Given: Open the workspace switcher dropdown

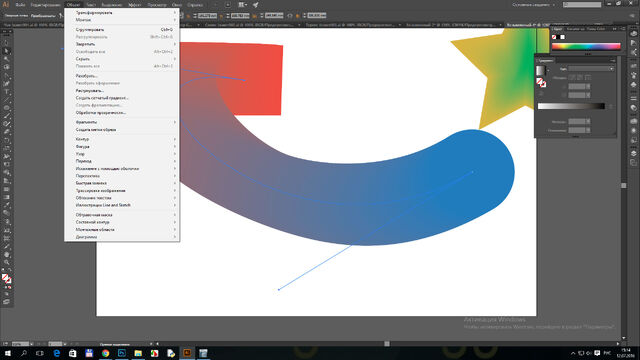Looking at the screenshot, I should tap(534, 5).
